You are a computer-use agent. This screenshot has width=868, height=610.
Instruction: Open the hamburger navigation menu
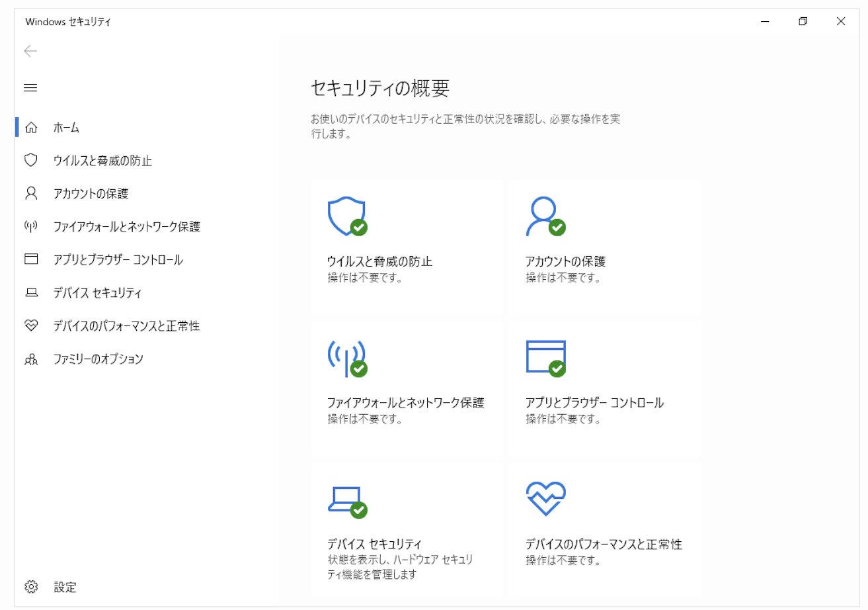coord(30,87)
